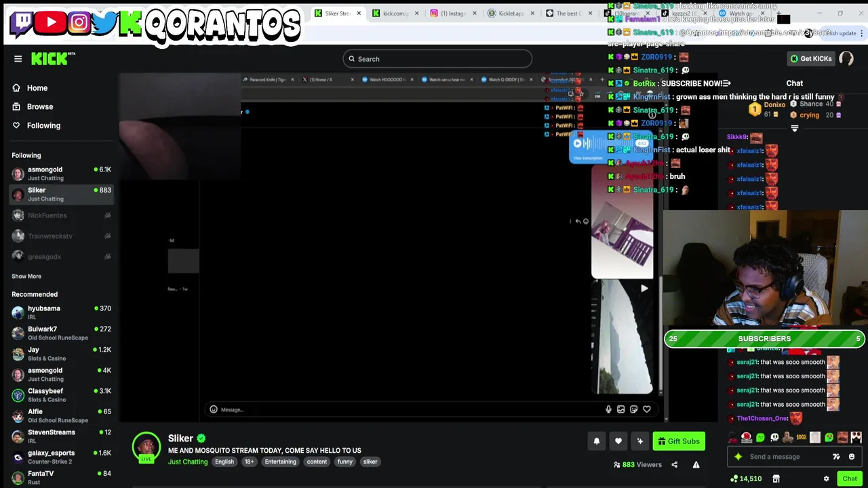
Task: Send message with green Chat button
Action: point(850,479)
